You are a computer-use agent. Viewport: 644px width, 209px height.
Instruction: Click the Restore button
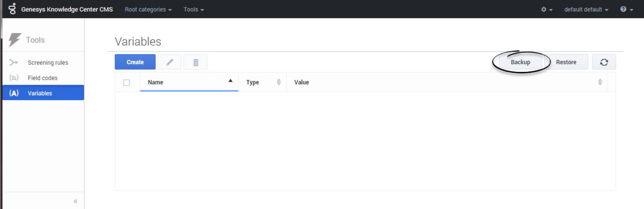[566, 62]
